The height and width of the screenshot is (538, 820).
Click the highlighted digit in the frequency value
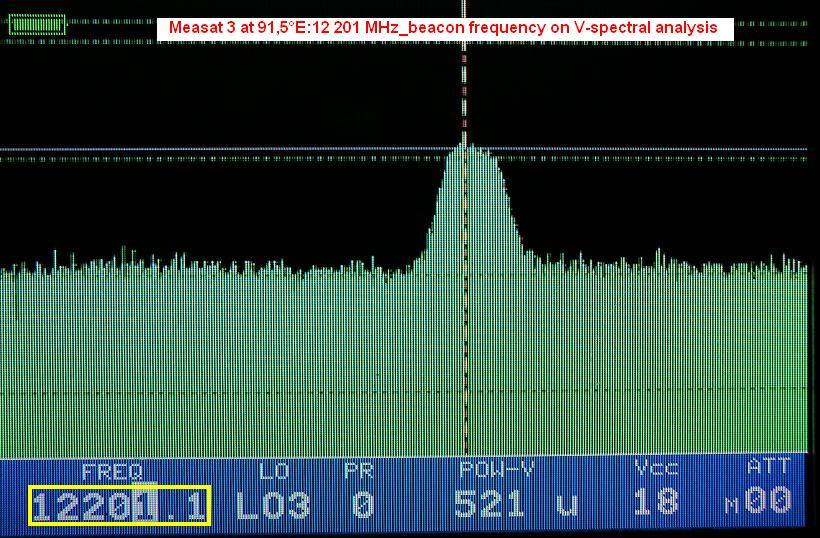tap(144, 506)
